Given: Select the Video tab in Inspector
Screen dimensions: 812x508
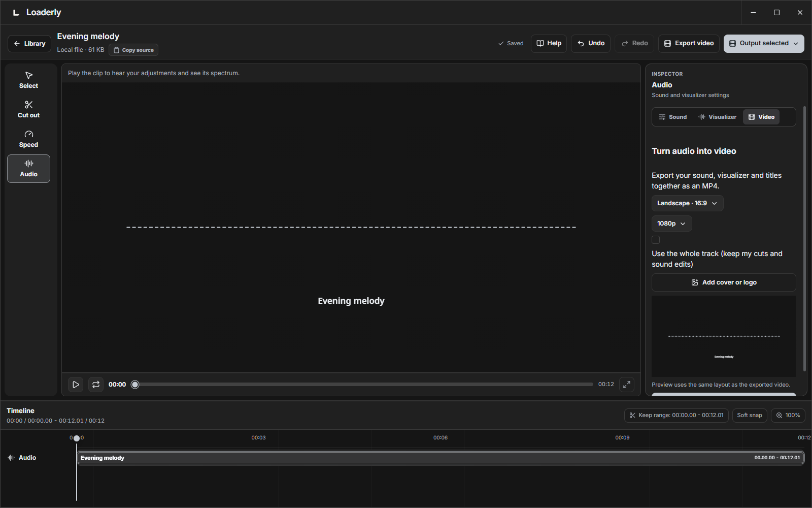Looking at the screenshot, I should 761,117.
